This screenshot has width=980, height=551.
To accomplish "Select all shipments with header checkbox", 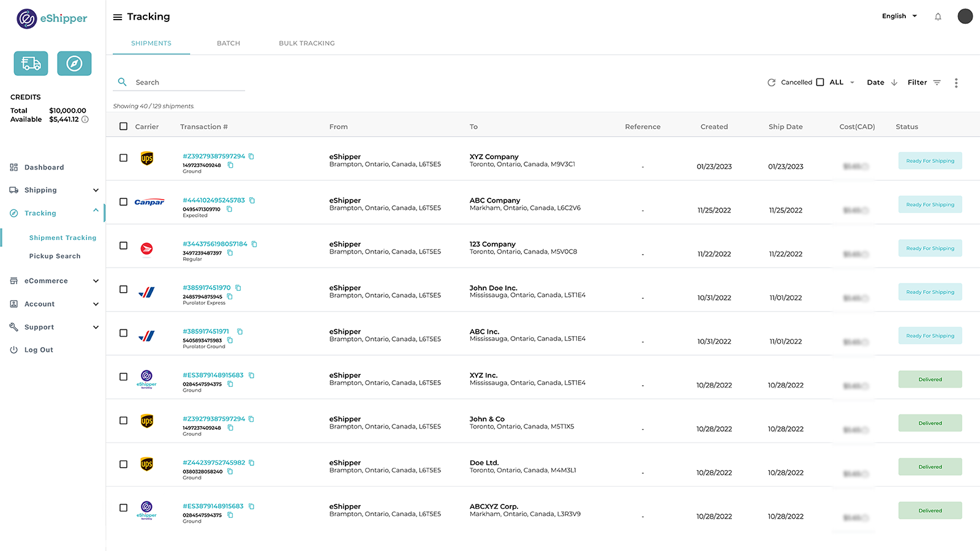I will 123,127.
